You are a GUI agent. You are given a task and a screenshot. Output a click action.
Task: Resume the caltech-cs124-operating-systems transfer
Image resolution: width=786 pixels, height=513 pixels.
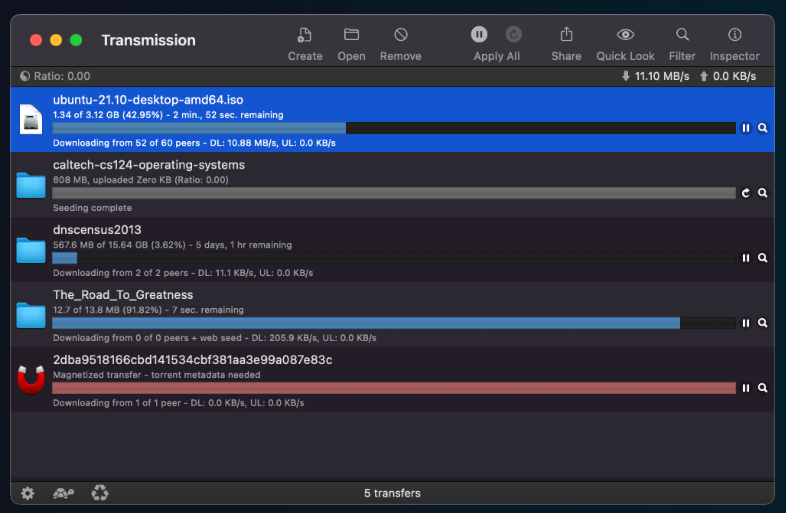(746, 193)
